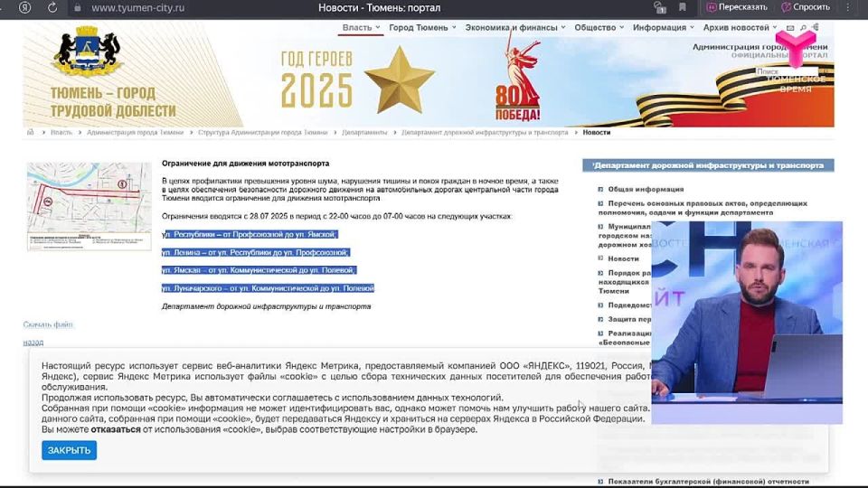This screenshot has width=868, height=488.
Task: Click the bold word отказаться in cookie notice
Action: tap(116, 429)
